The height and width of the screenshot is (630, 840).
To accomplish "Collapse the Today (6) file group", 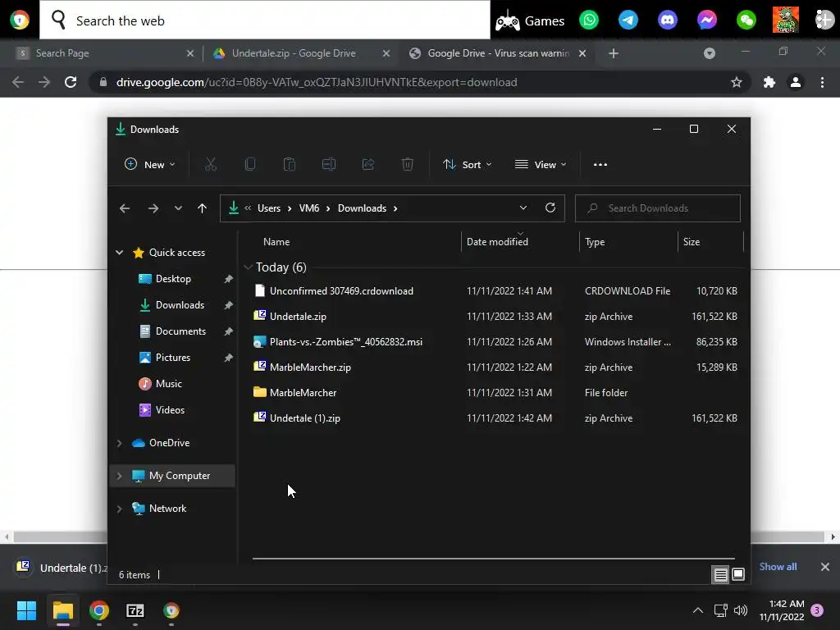I will click(x=248, y=267).
